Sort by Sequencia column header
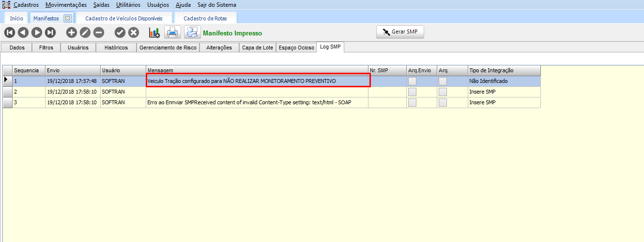Viewport: 644px width, 242px height. click(29, 71)
